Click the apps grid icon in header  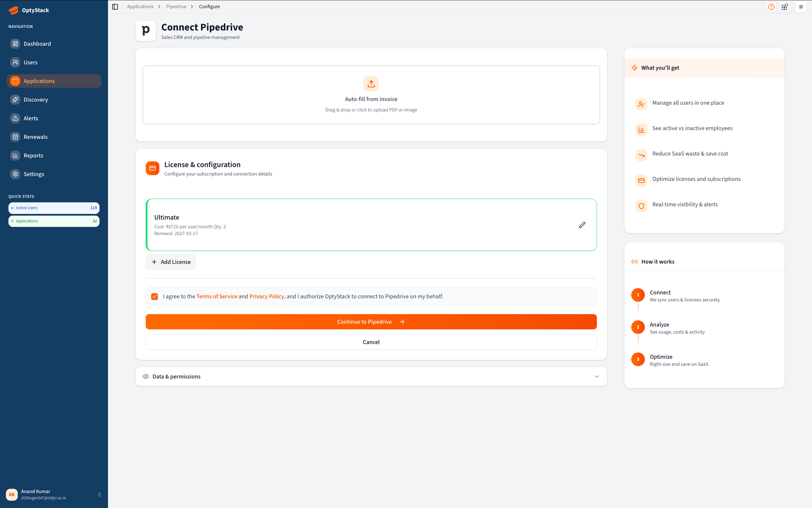coord(785,7)
